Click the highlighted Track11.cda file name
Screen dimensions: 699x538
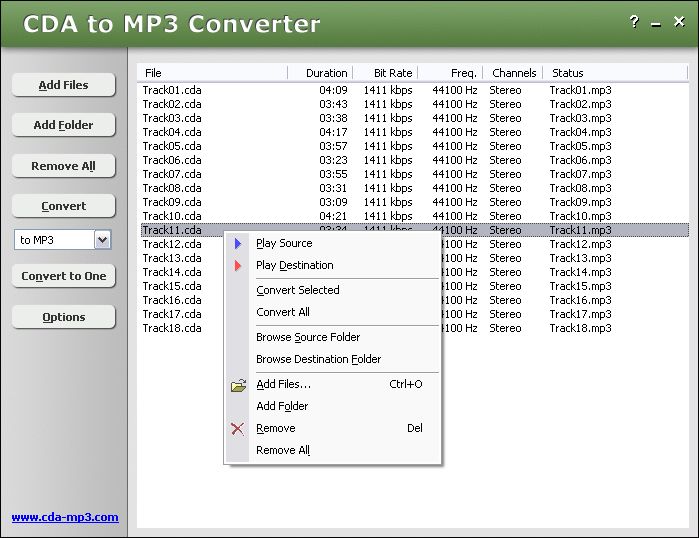coord(172,230)
